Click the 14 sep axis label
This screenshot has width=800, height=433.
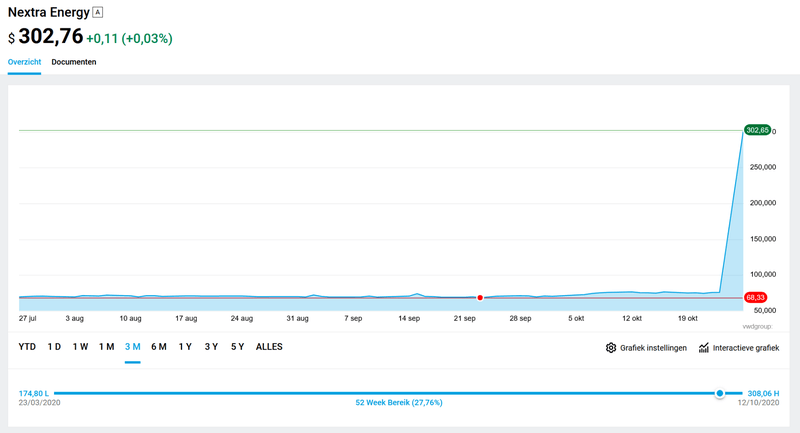point(409,318)
